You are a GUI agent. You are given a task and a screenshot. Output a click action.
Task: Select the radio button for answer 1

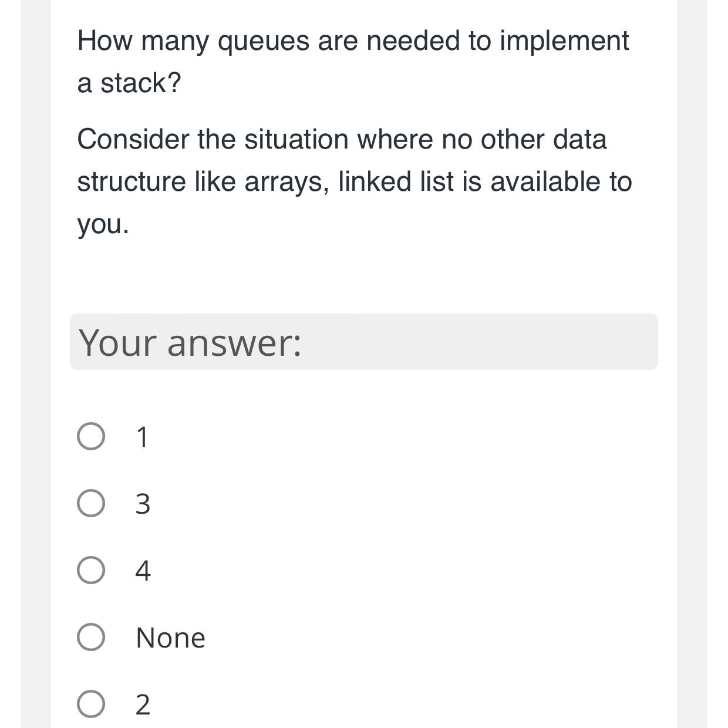tap(91, 436)
